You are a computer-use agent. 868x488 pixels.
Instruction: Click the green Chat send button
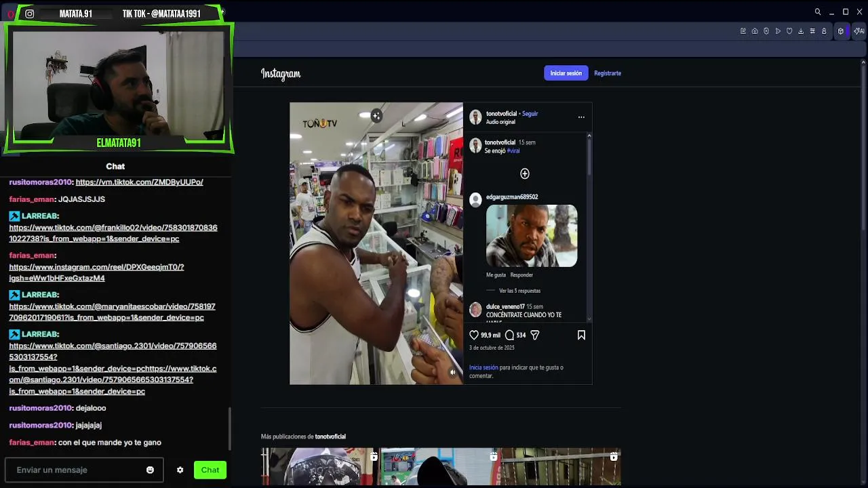pos(210,470)
